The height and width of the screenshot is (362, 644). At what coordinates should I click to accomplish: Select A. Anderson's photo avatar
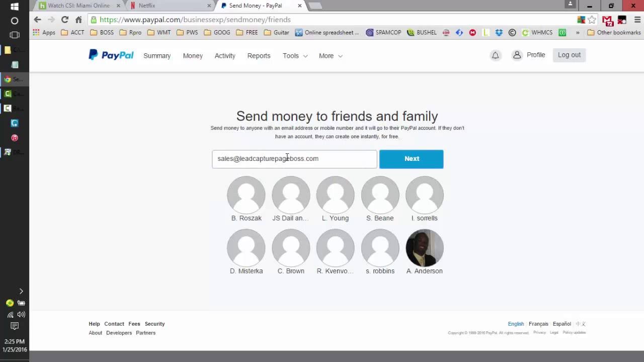(x=425, y=248)
